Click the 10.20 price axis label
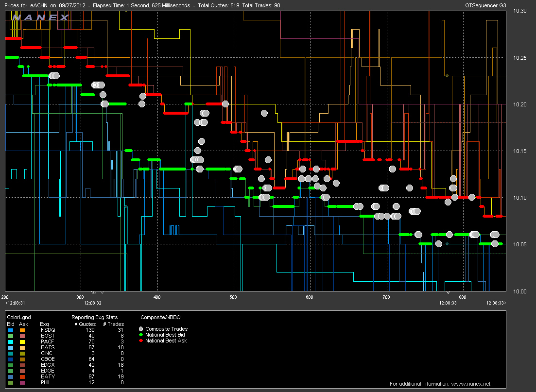This screenshot has width=536, height=392. [x=519, y=104]
